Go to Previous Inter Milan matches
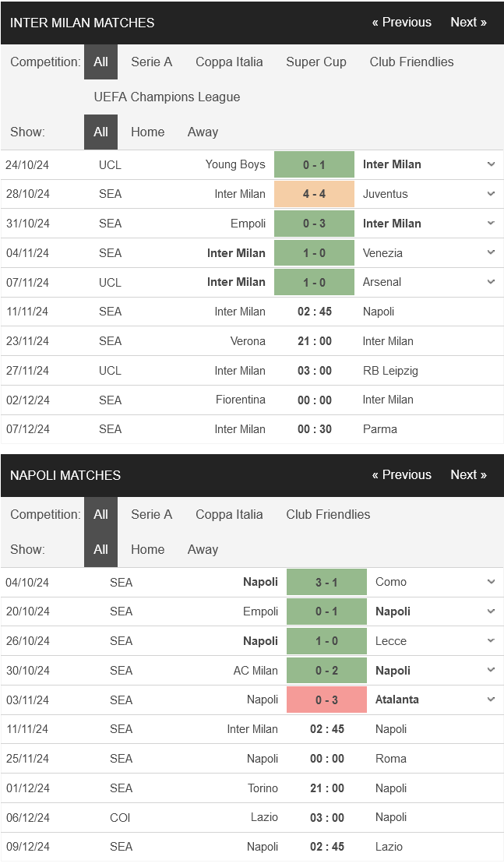 [x=401, y=22]
